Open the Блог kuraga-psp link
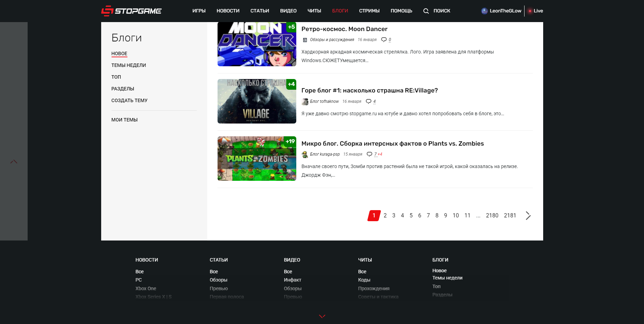 pos(325,154)
